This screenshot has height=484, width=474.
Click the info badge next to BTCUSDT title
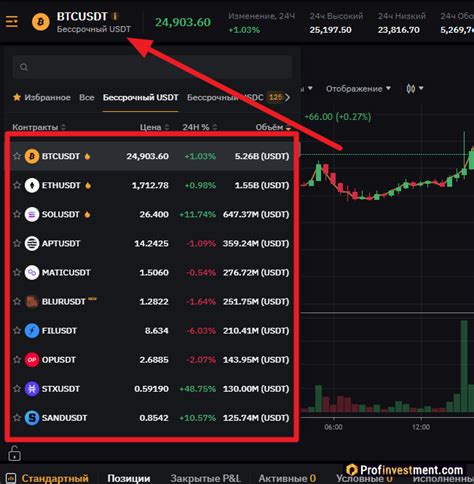tap(115, 16)
